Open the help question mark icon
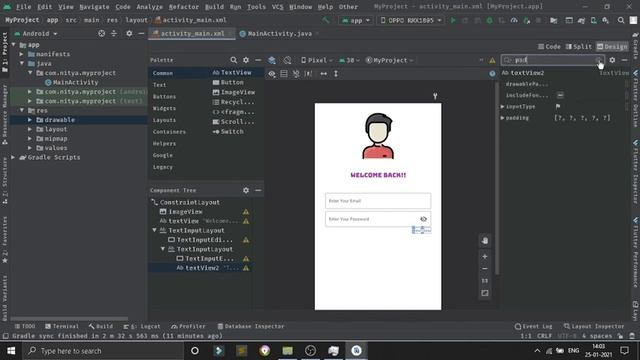Viewport: 640px width, 360px height. [492, 74]
